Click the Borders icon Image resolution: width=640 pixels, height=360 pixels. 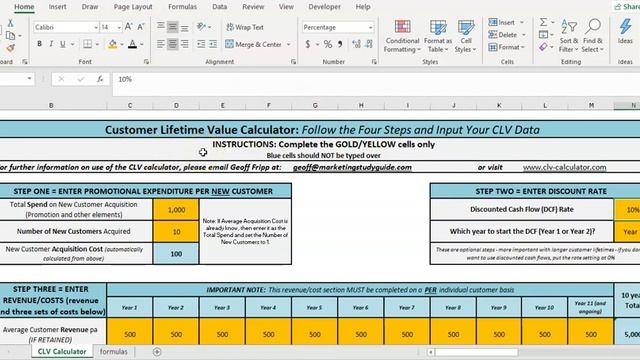87,44
